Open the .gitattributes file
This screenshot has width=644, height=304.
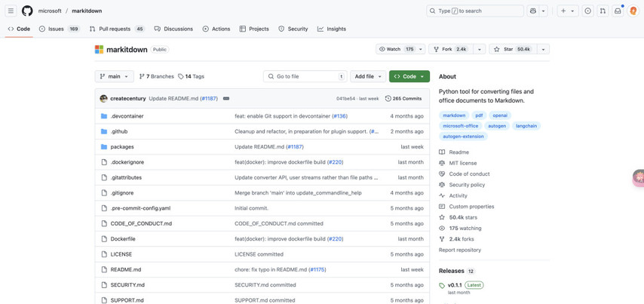coord(126,177)
